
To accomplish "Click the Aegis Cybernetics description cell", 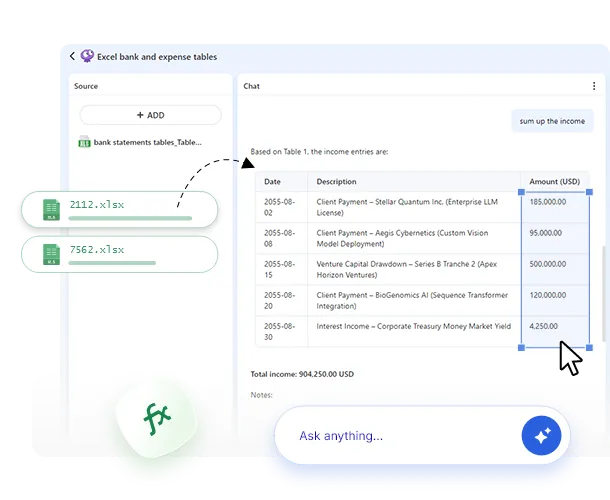I will [x=414, y=238].
